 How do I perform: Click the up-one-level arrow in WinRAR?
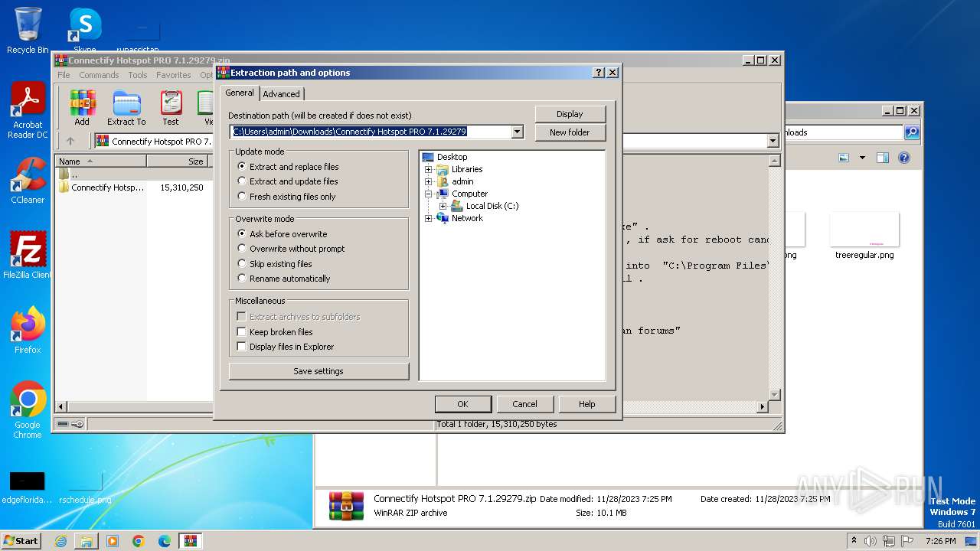[70, 141]
